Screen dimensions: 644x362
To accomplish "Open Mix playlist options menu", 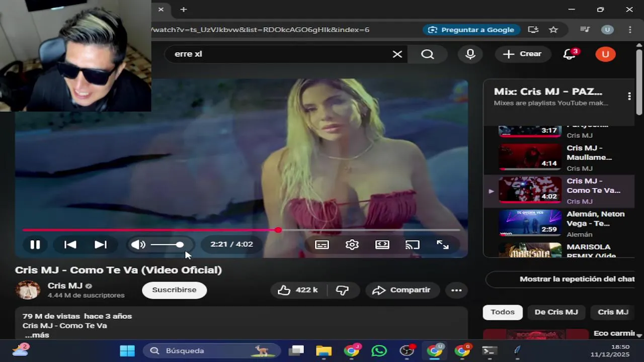I will tap(629, 97).
